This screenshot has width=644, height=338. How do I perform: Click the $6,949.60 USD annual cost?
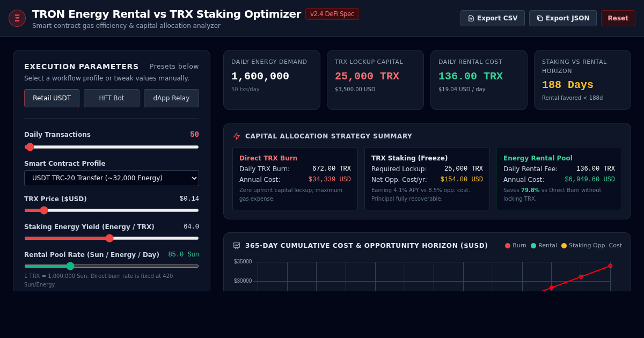(x=590, y=180)
